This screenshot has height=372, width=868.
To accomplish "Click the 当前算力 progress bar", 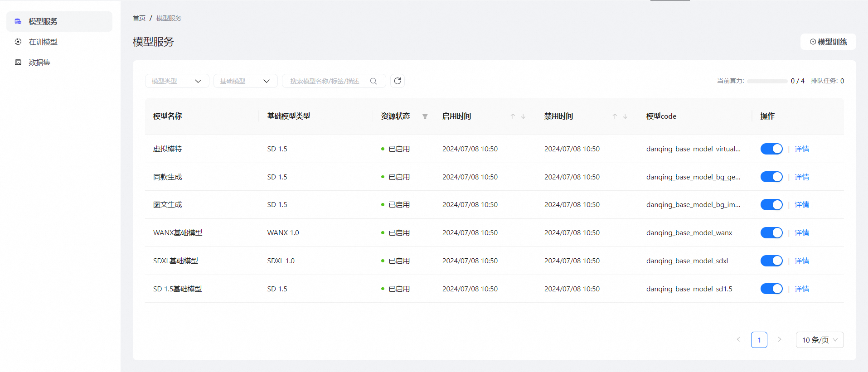I will point(767,81).
